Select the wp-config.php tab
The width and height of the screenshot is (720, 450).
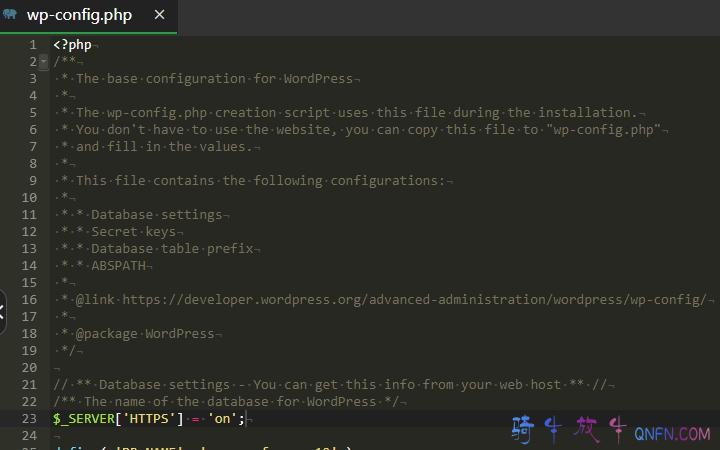point(88,16)
